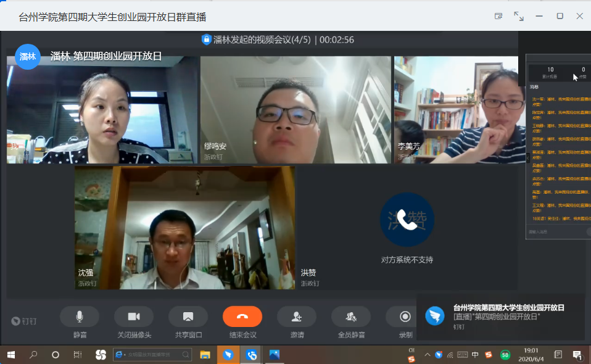Invite participants using 邀请 icon
This screenshot has width=591, height=364.
point(297,316)
